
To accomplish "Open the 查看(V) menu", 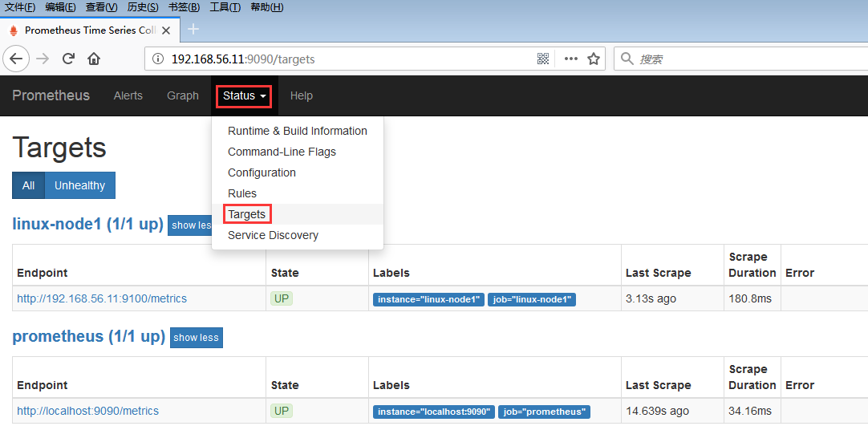I will click(x=101, y=7).
